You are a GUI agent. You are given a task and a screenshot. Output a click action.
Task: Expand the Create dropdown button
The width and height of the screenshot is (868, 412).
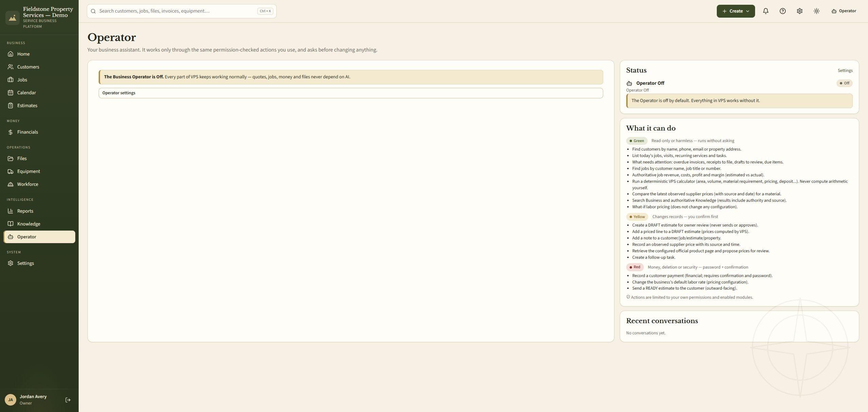click(735, 11)
